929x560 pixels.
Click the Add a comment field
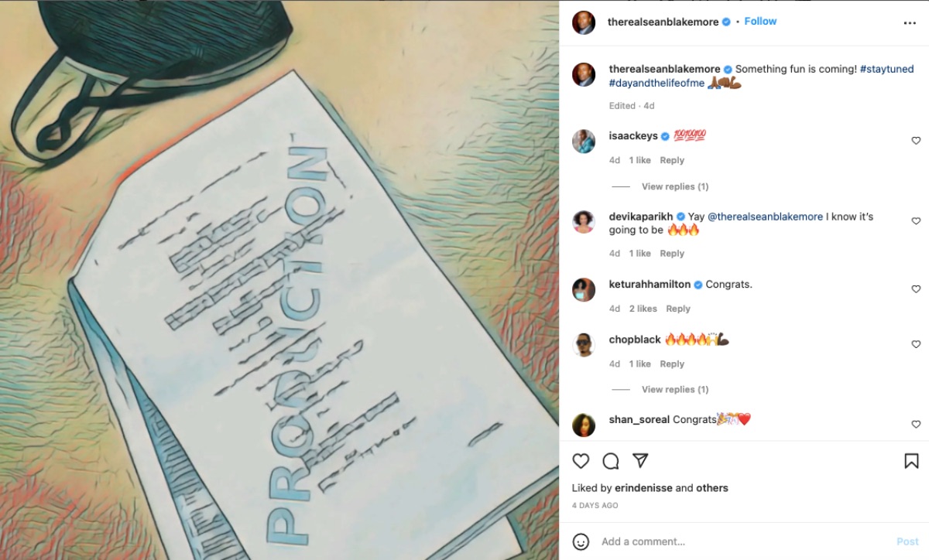coord(743,541)
